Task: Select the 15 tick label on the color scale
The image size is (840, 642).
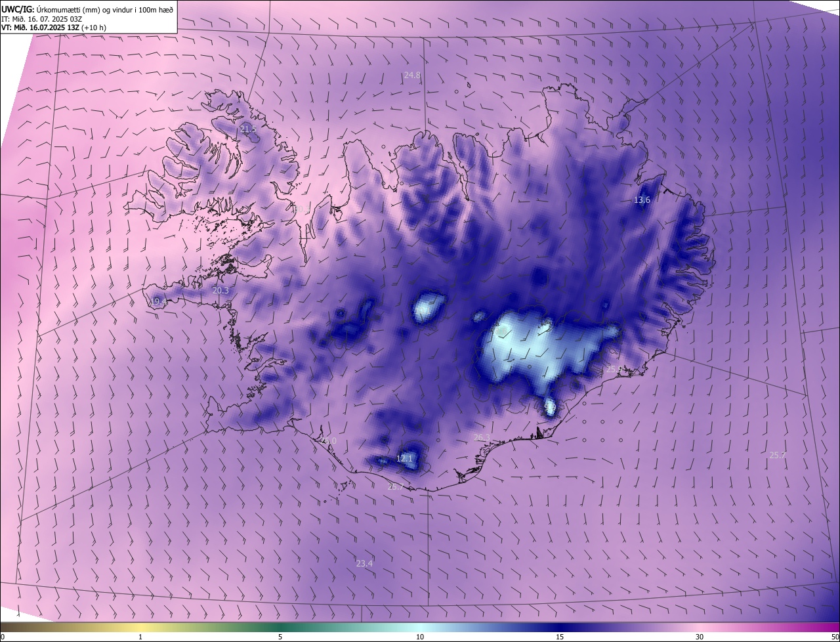Action: [560, 637]
